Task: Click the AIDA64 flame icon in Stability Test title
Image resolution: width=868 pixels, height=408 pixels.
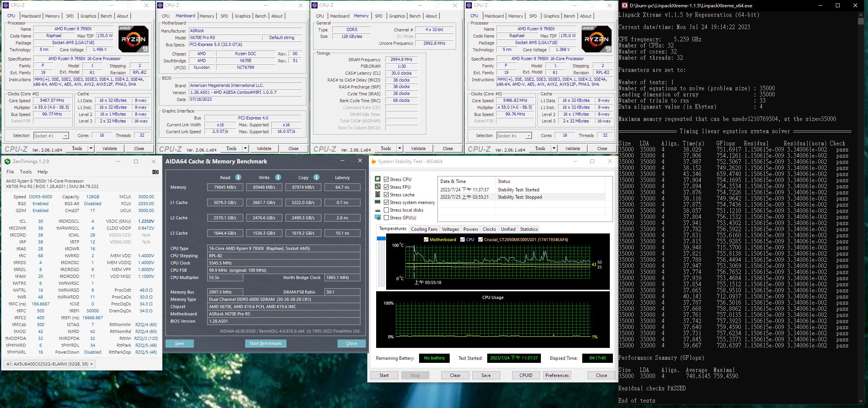Action: [374, 162]
